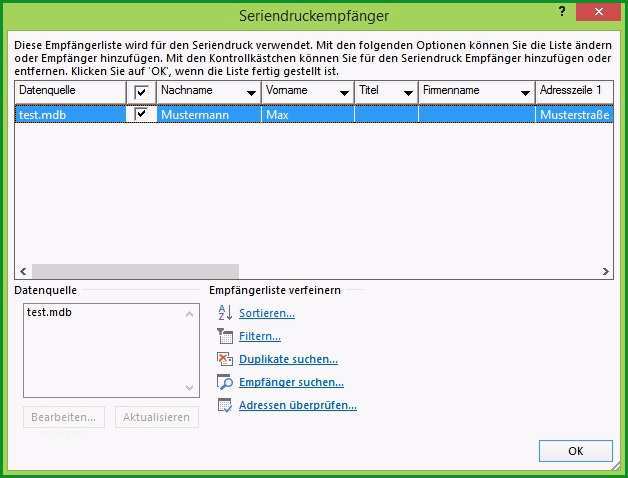The height and width of the screenshot is (478, 628).
Task: Click the filter funnel icon
Action: click(225, 336)
